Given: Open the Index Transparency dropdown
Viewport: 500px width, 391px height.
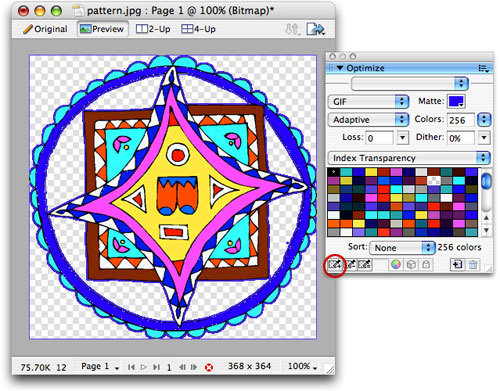Looking at the screenshot, I should coord(409,158).
